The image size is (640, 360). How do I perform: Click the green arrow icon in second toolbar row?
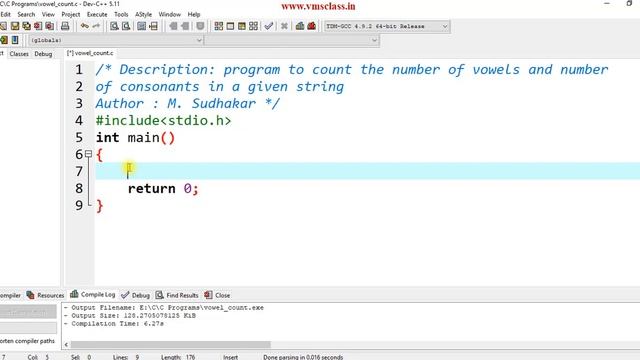4,40
